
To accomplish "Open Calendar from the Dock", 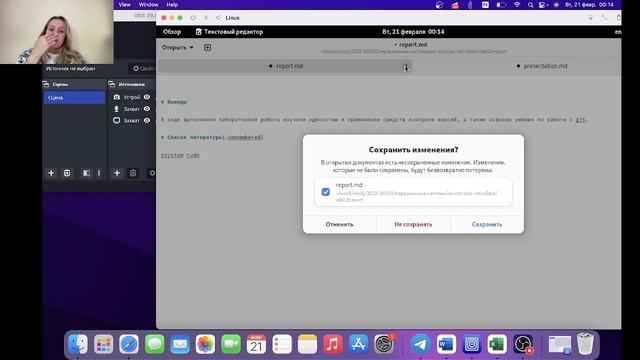I will point(256,344).
